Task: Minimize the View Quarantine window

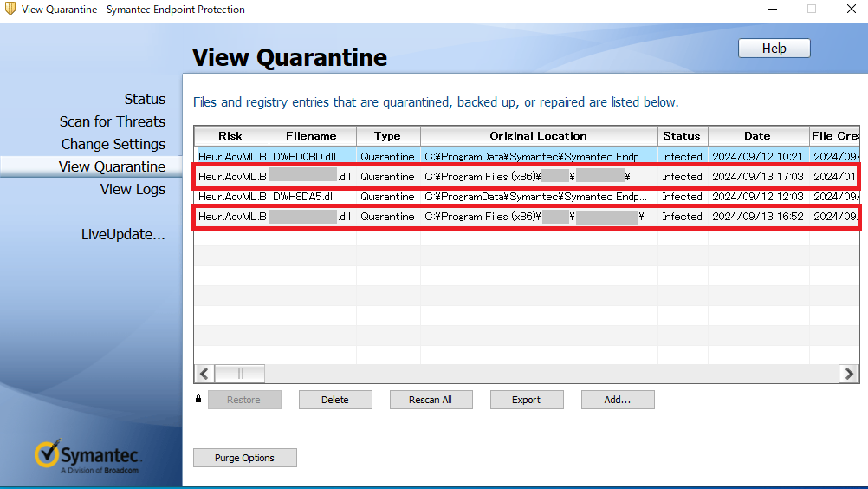Action: 773,9
